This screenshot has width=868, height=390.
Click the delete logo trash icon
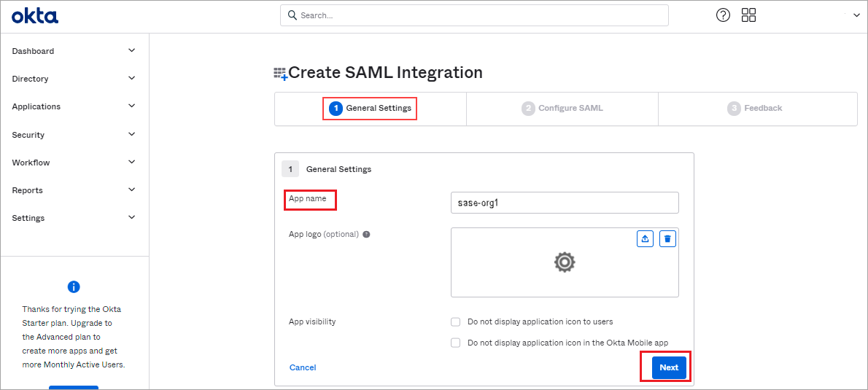tap(667, 239)
